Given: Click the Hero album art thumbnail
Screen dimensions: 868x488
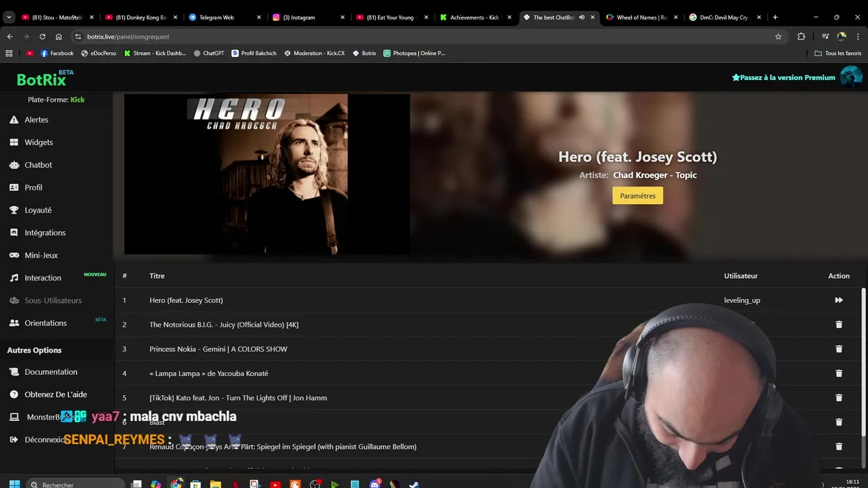Looking at the screenshot, I should [x=267, y=174].
